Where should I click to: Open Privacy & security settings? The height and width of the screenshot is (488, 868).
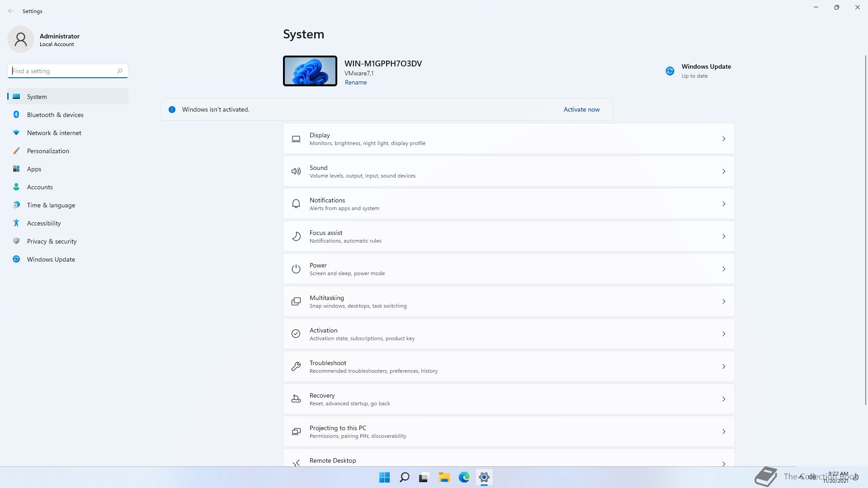[68, 241]
